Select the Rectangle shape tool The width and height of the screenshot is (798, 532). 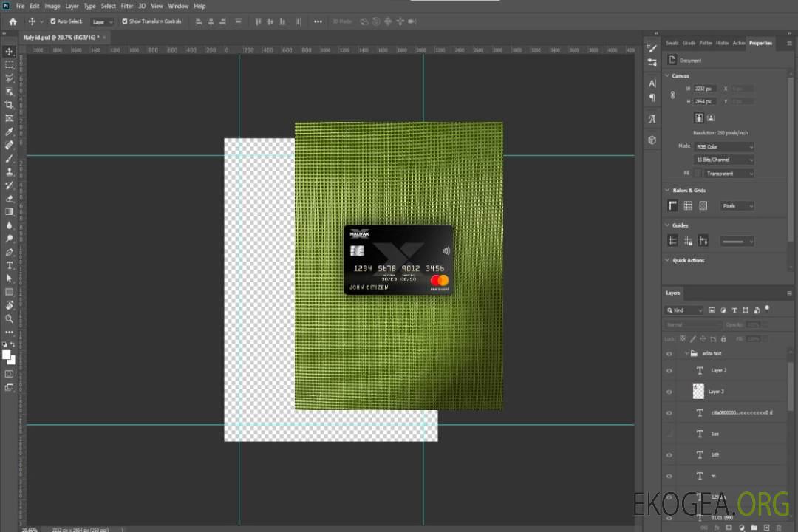click(x=9, y=292)
